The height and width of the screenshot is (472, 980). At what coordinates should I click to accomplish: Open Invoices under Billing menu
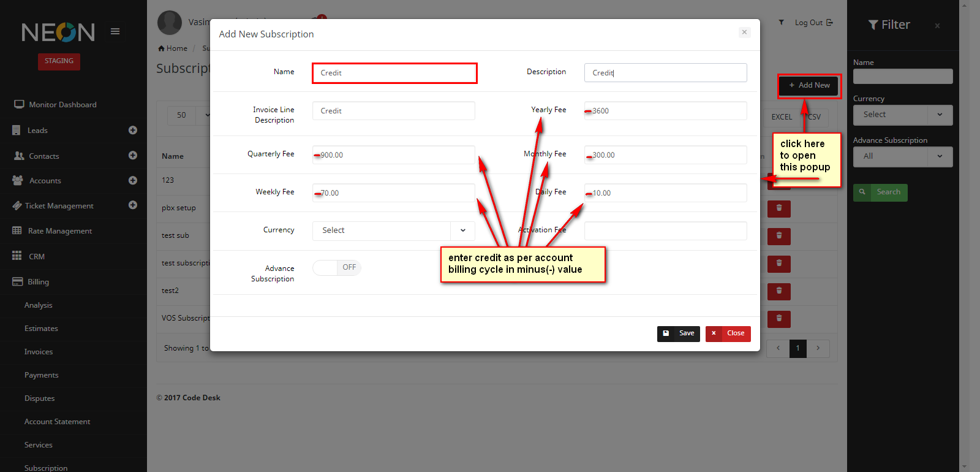(39, 352)
